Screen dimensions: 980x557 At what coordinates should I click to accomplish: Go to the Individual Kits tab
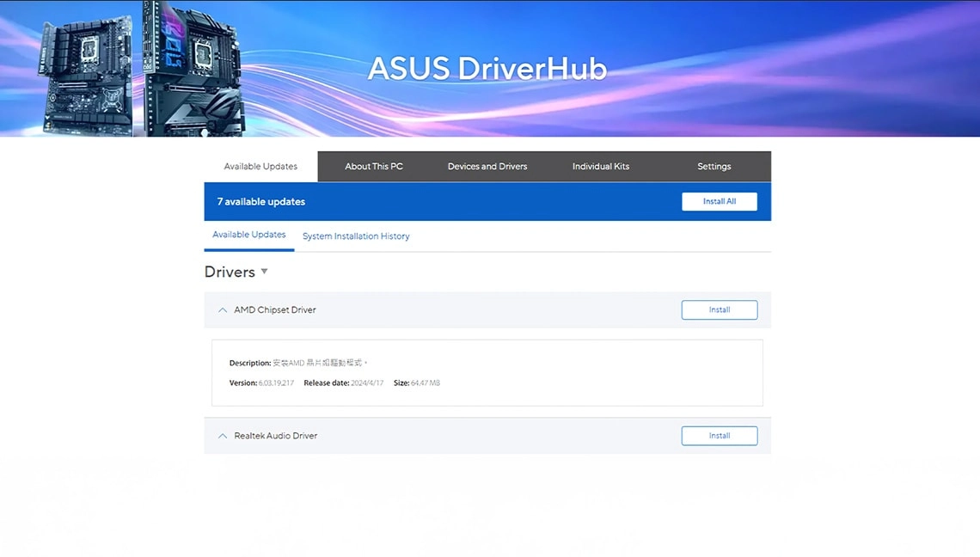601,166
